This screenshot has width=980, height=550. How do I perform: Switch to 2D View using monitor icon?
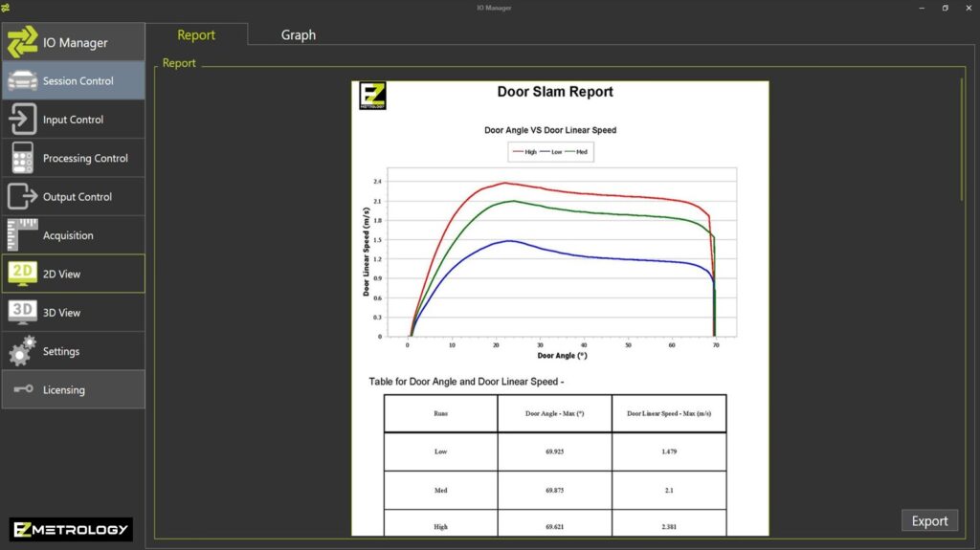23,275
